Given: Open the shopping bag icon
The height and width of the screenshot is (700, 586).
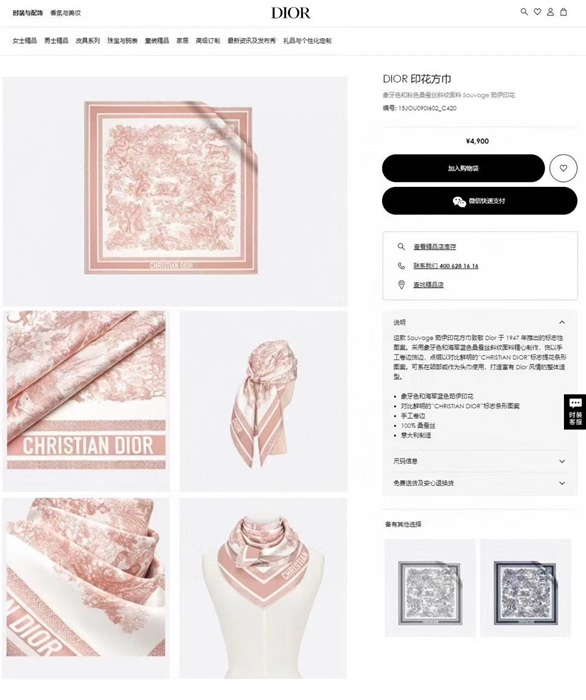Looking at the screenshot, I should click(563, 12).
